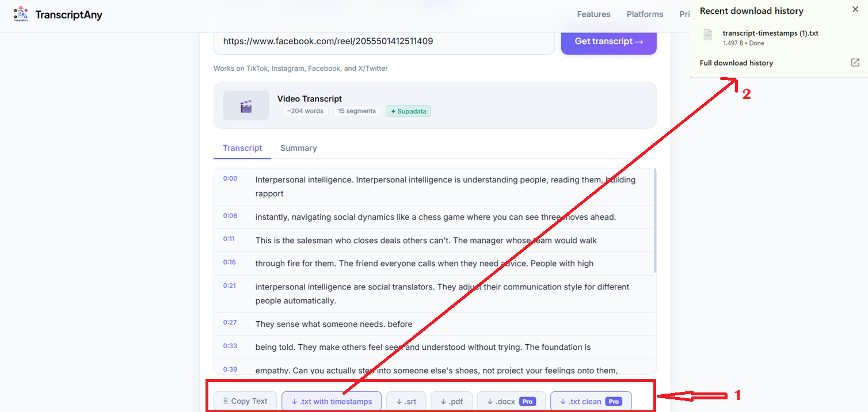Download .txt with timestamps
868x412 pixels.
(x=332, y=401)
